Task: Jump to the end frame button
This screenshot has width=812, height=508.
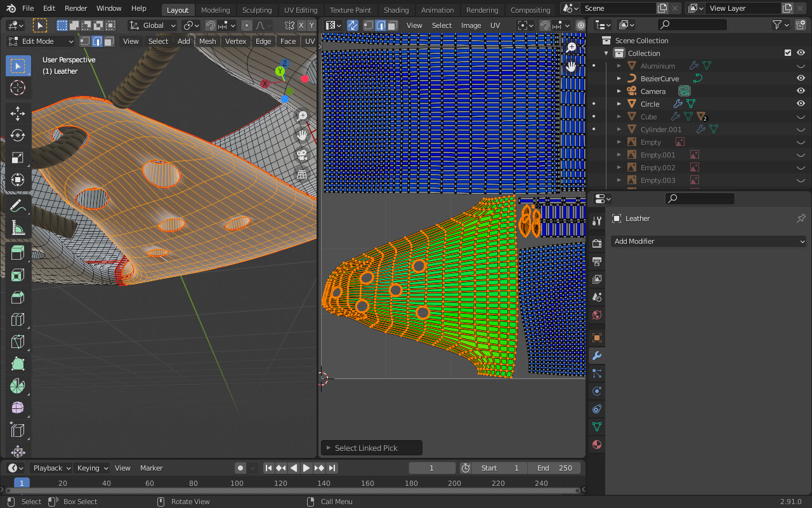Action: pyautogui.click(x=332, y=468)
